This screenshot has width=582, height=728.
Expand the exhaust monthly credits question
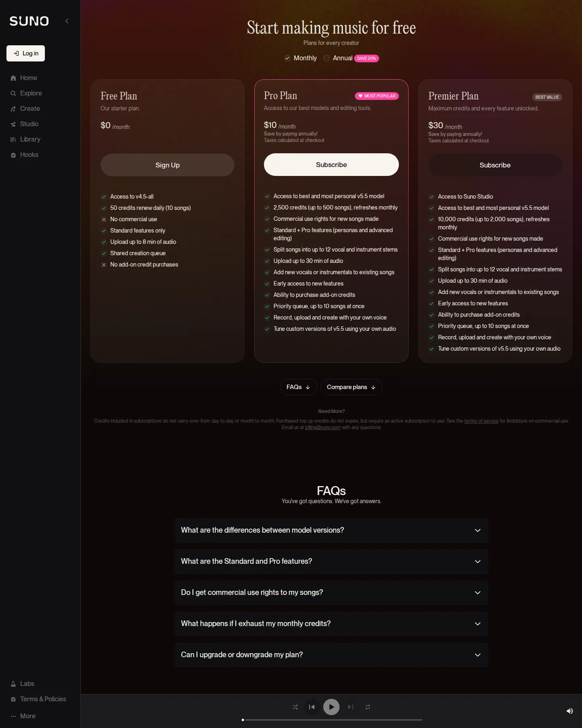pos(331,624)
